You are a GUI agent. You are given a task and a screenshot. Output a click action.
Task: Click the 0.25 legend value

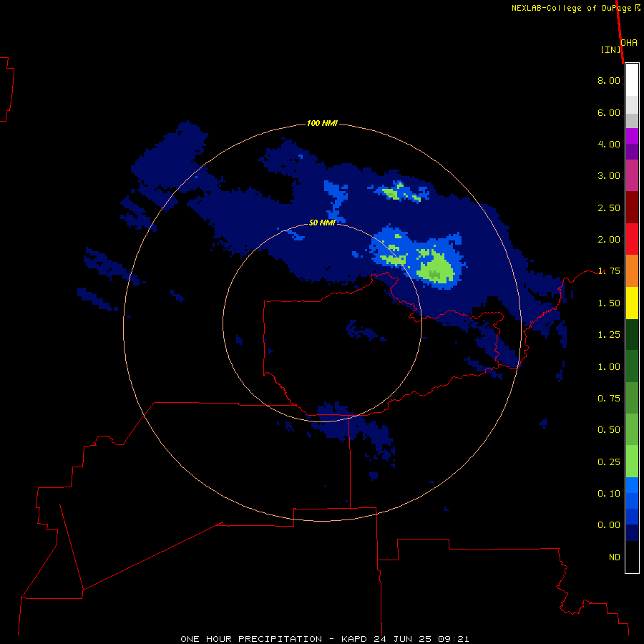(x=609, y=462)
